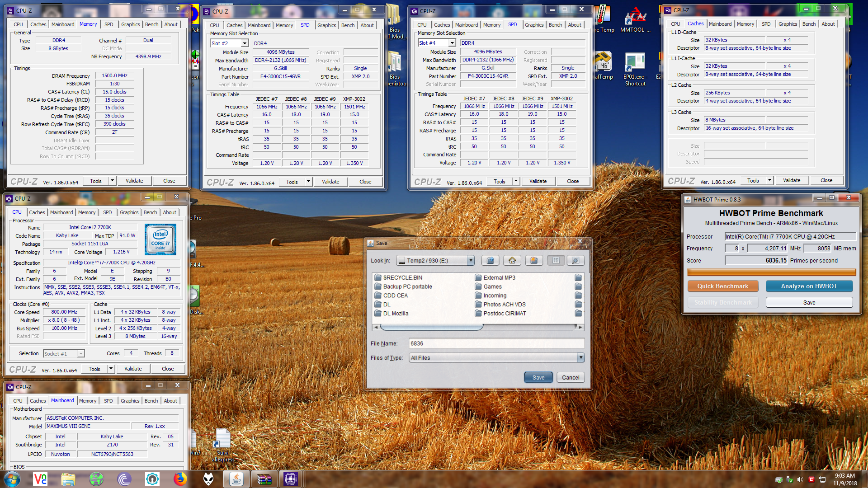The image size is (868, 488).
Task: Switch to Bench tab in Slot #2 window
Action: point(348,25)
